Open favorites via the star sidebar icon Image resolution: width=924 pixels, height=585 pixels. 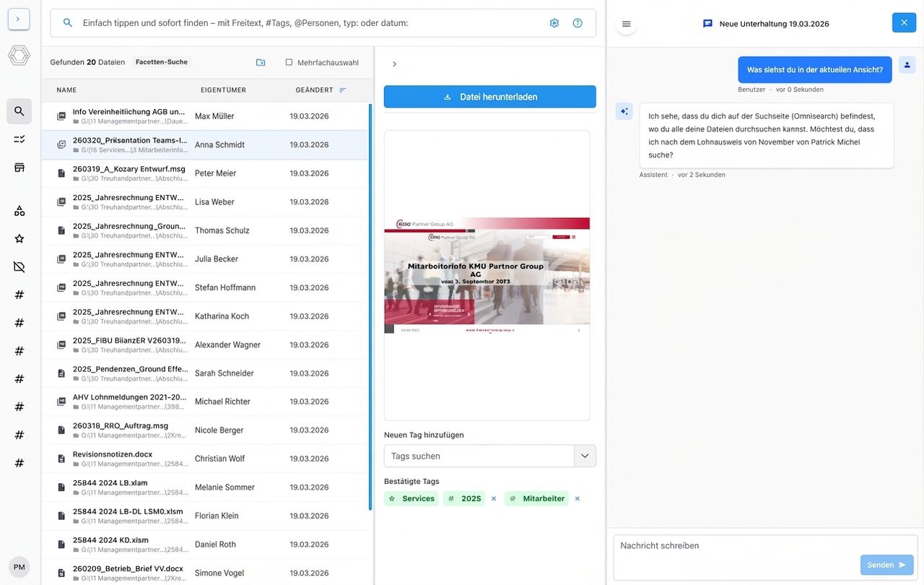click(19, 238)
